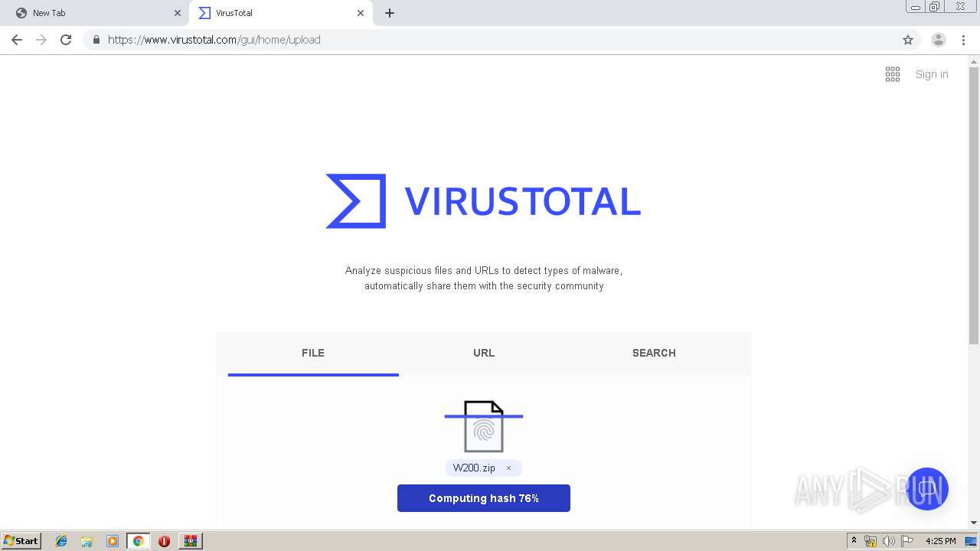Reload the VirusTotal page
980x551 pixels.
(66, 40)
